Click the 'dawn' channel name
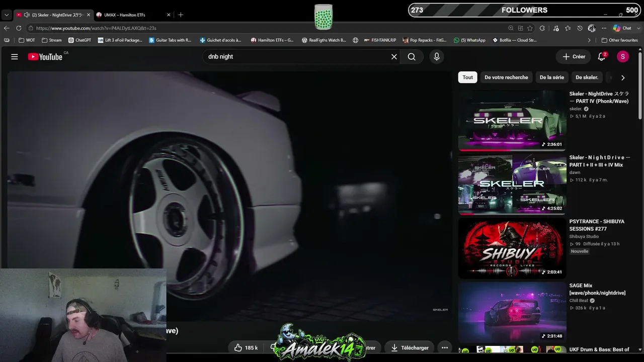 click(x=575, y=172)
